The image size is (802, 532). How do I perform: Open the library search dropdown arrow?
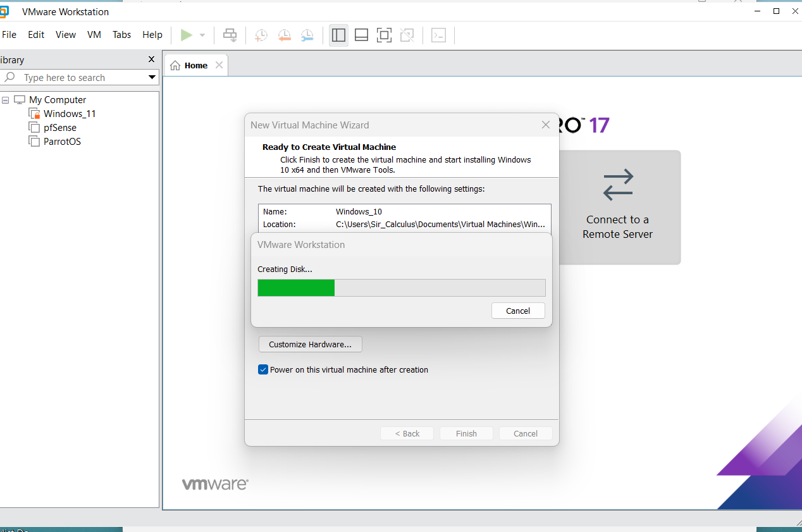click(x=152, y=78)
